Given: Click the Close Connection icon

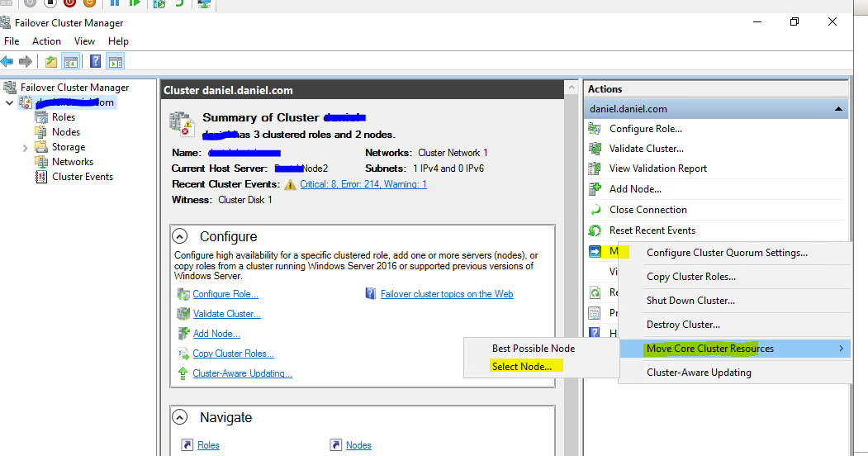Looking at the screenshot, I should pos(595,210).
